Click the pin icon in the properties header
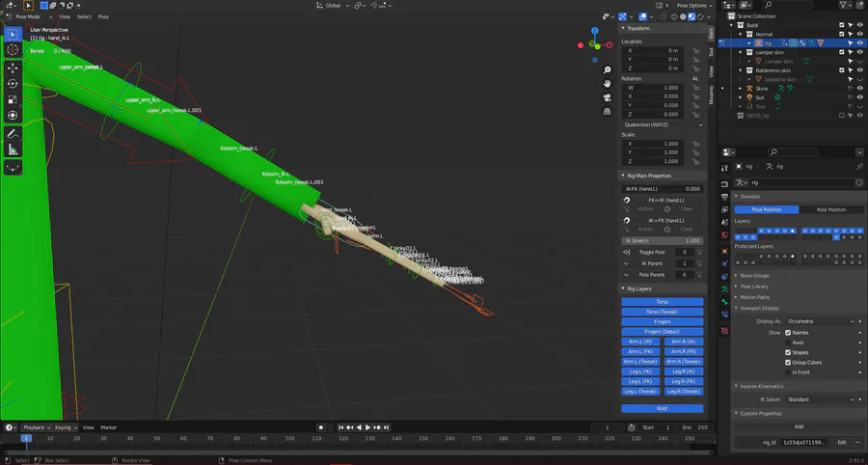This screenshot has height=465, width=868. (x=859, y=166)
